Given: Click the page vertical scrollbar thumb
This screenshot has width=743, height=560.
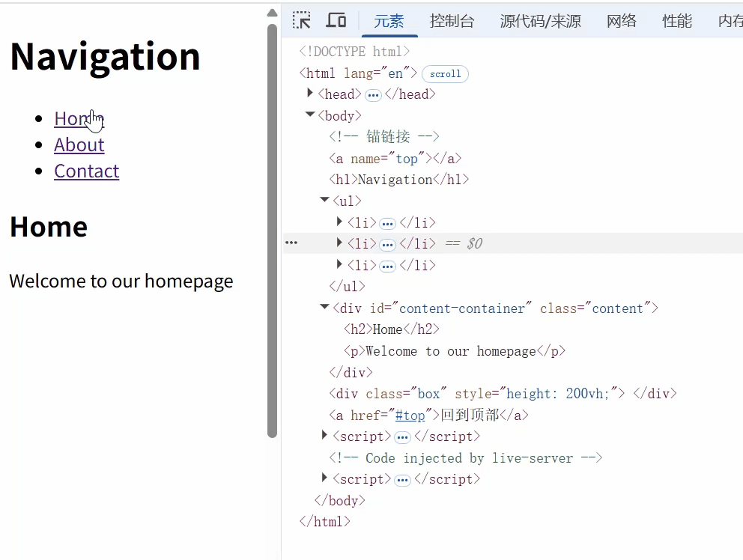Looking at the screenshot, I should coord(272,231).
